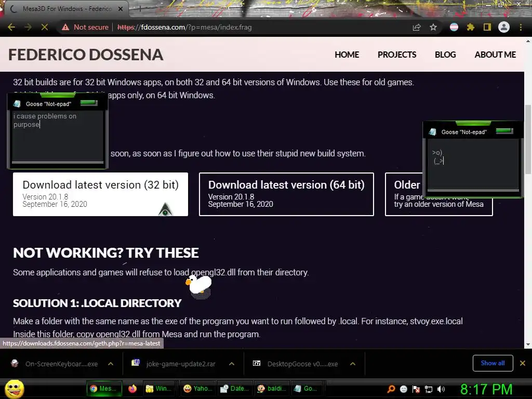Screen dimensions: 532x399
Task: Toggle the browser side panel icon
Action: click(487, 27)
